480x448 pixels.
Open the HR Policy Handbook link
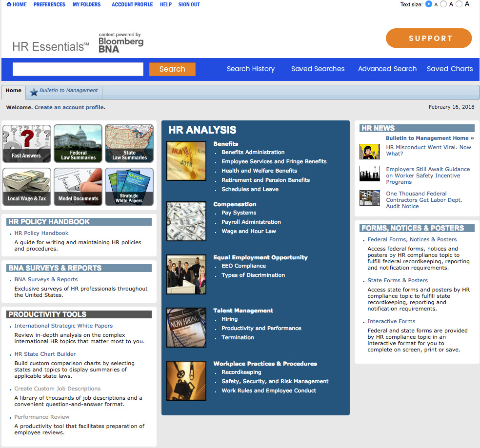(x=41, y=233)
